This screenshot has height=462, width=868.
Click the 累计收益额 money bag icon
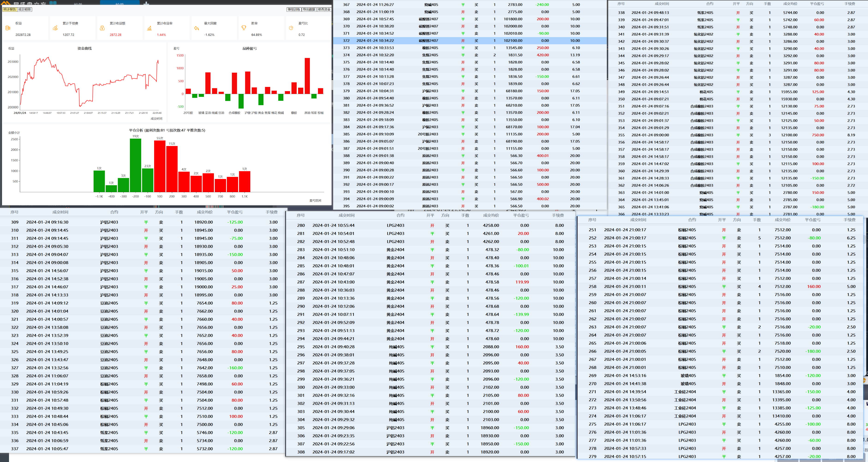click(x=102, y=28)
